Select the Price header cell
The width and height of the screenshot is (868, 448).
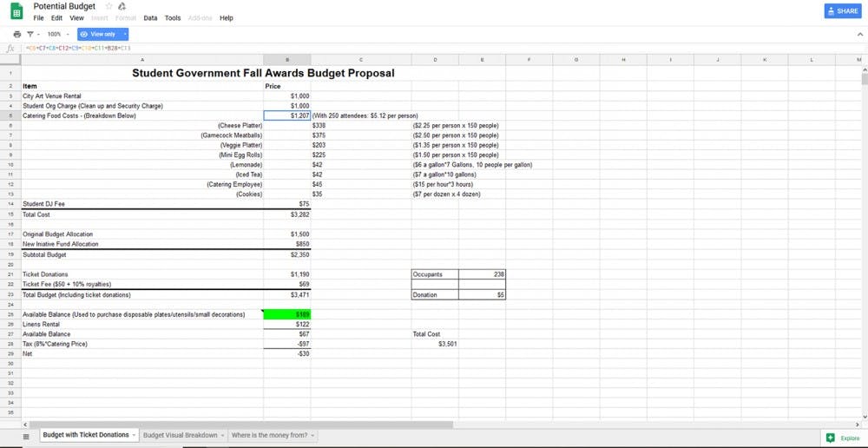point(286,87)
